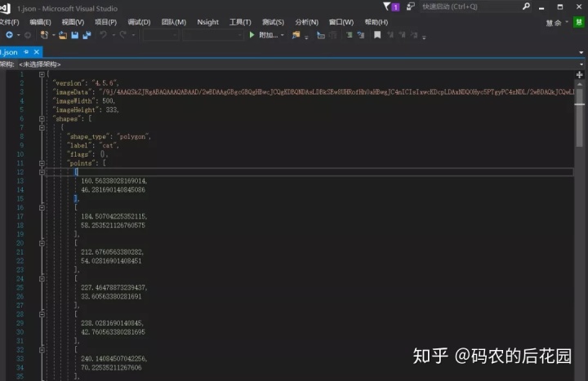Click the split-editor plus icon above the scrollbar
Screen dimensions: 588x381
click(x=579, y=75)
